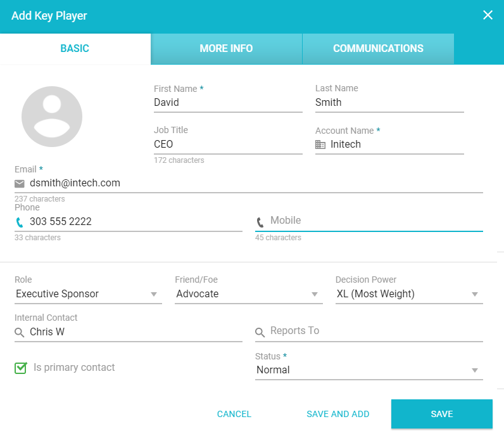
Task: Click the envelope icon in Email field
Action: (x=20, y=183)
